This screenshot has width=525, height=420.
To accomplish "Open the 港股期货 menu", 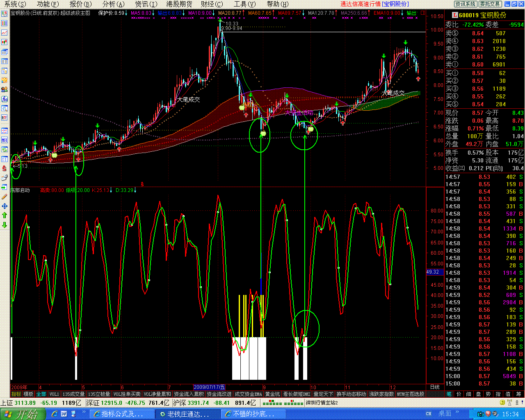I will 179,4.
